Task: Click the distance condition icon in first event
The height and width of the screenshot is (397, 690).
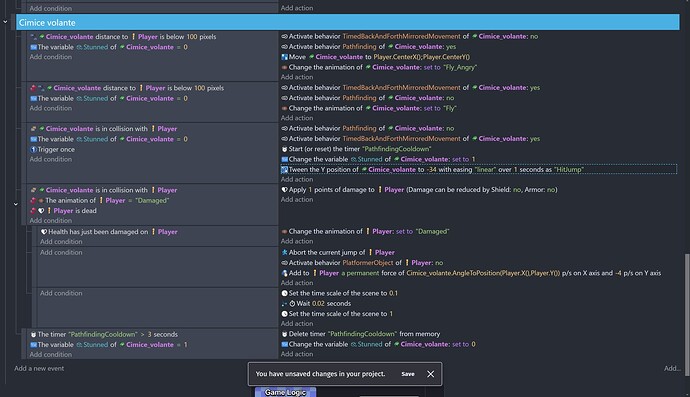Action: (34, 37)
